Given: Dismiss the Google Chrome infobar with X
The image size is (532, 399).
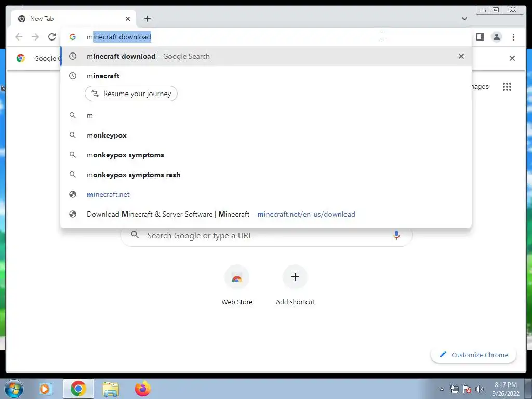Looking at the screenshot, I should click(x=512, y=58).
